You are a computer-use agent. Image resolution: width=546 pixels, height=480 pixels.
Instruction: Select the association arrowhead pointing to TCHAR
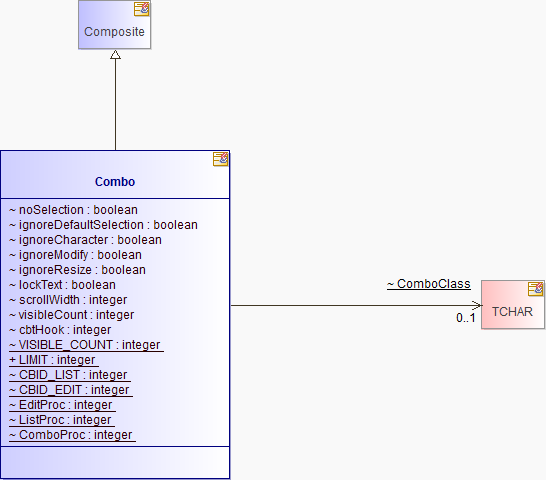pos(477,305)
